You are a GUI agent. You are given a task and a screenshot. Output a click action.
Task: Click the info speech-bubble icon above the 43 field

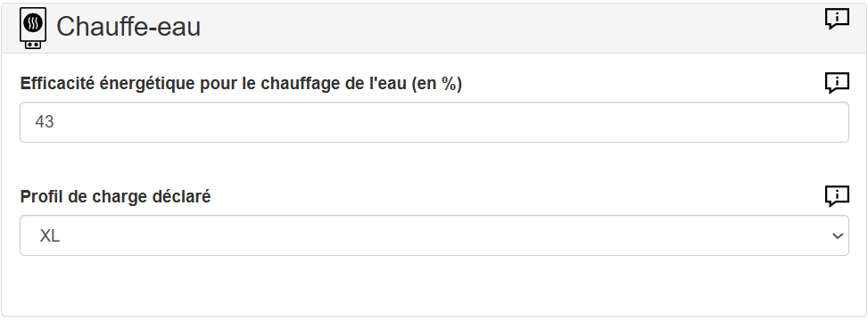pos(837,83)
